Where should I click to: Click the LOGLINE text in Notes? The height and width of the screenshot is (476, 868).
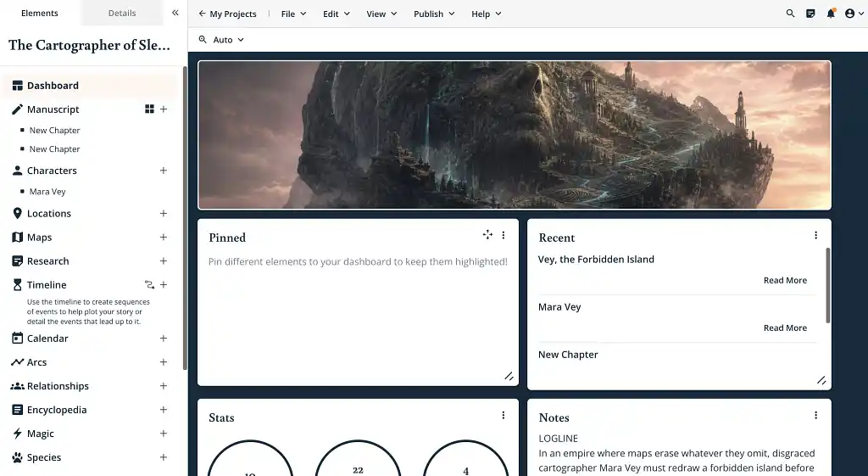(x=558, y=439)
